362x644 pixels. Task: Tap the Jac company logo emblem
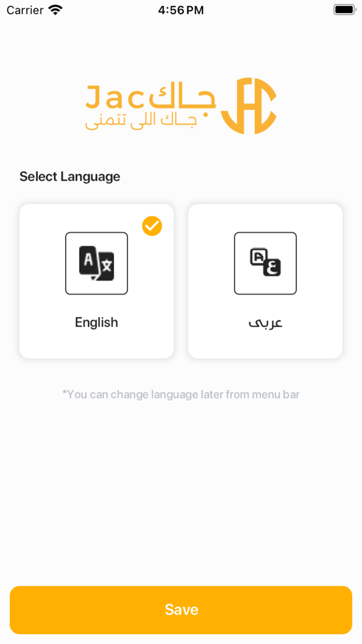tap(250, 105)
